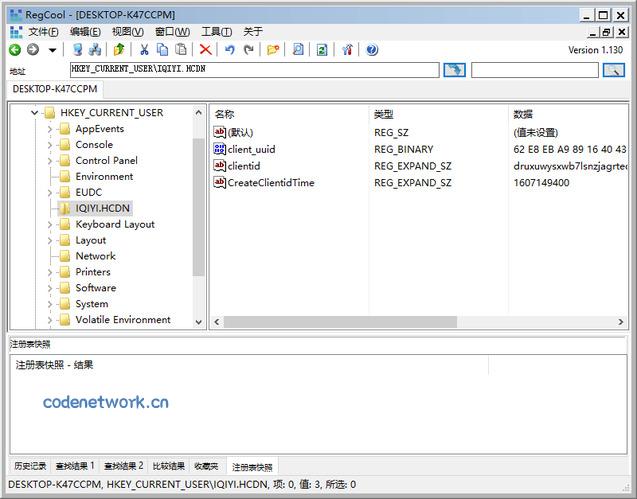Click the value list horizontal scrollbar thumb
The height and width of the screenshot is (499, 637).
point(340,322)
